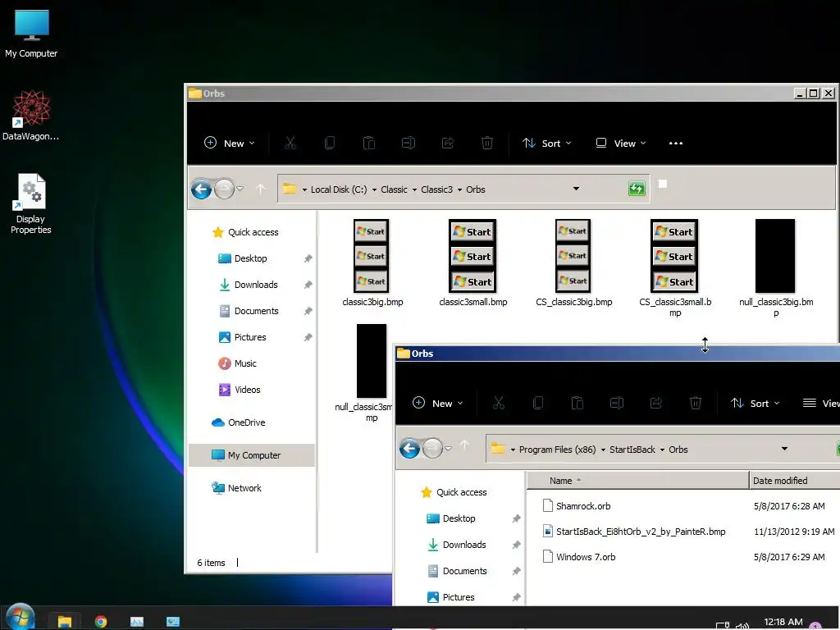This screenshot has height=630, width=840.
Task: Sort by Name column header
Action: 637,481
